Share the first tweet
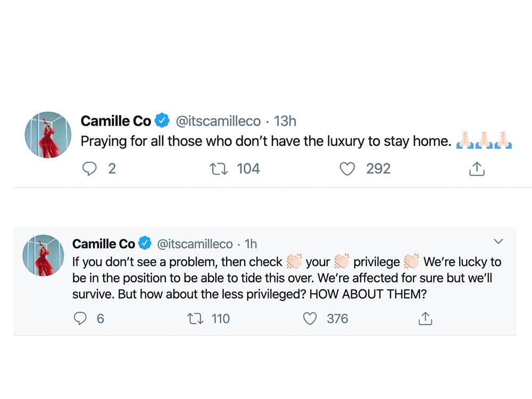This screenshot has width=532, height=399. (x=477, y=169)
